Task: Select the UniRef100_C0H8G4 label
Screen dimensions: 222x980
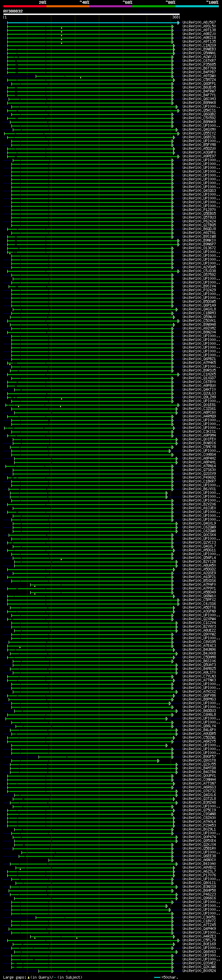Action: tap(199, 455)
